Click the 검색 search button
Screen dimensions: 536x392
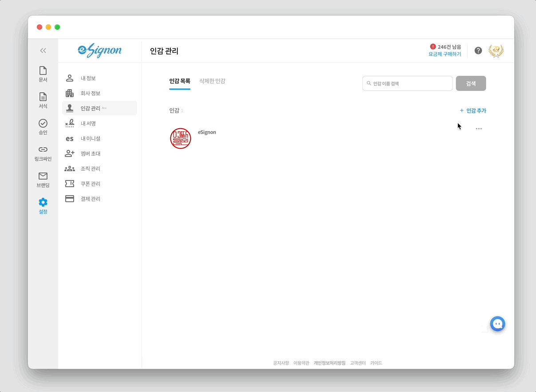click(x=471, y=83)
